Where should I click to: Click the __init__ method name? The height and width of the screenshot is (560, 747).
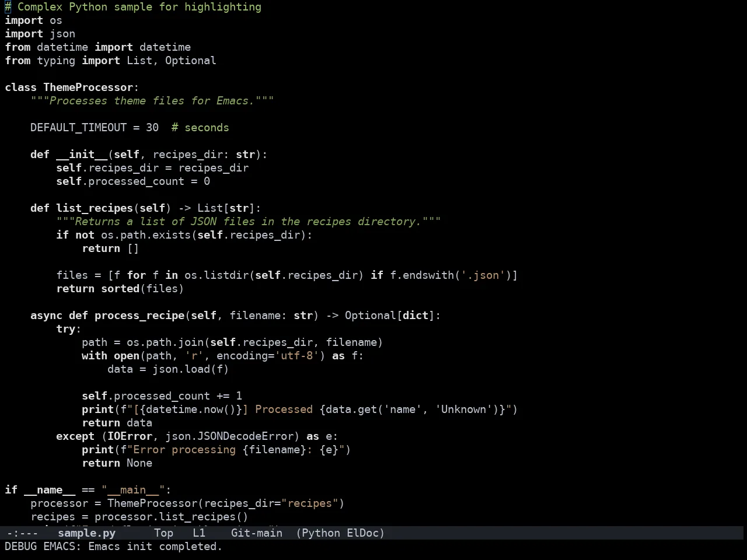82,155
